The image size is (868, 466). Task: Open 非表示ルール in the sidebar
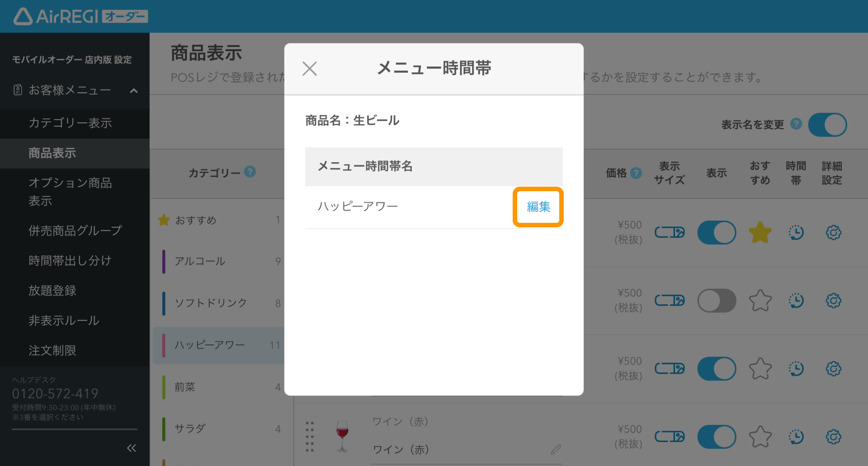click(75, 320)
